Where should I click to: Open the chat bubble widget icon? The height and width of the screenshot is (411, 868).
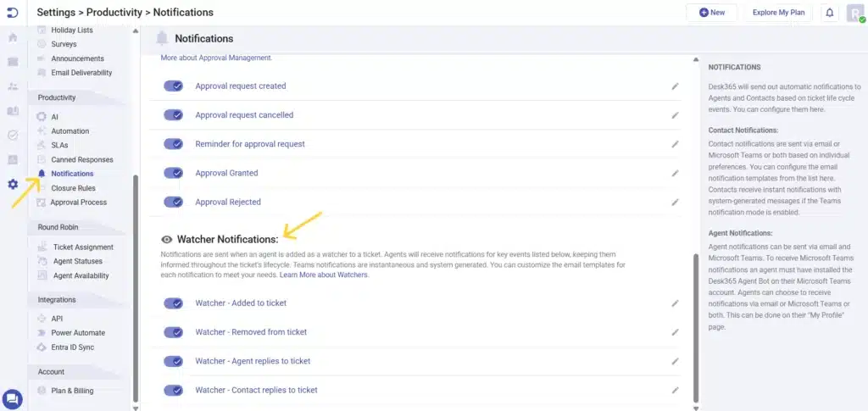coord(13,398)
